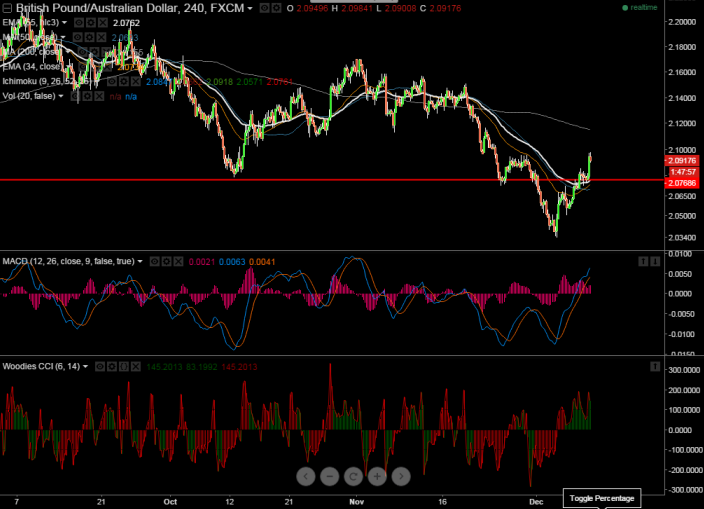Open main GBP/AUD series settings gear
The height and width of the screenshot is (509, 704).
click(277, 8)
